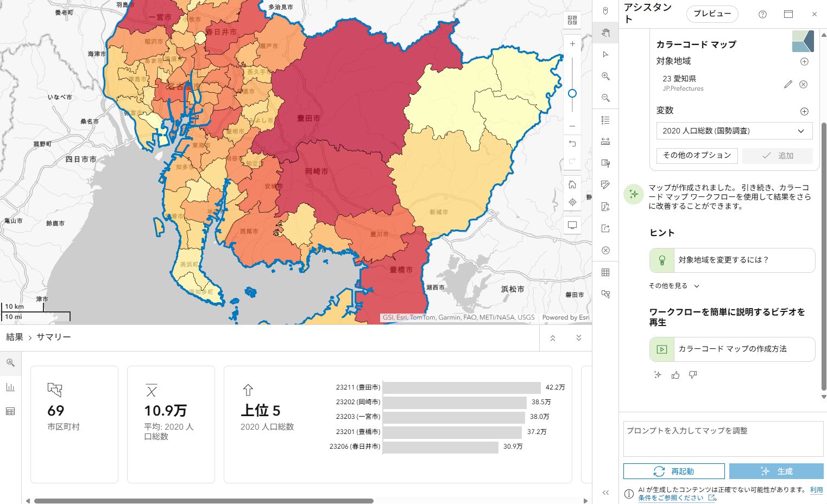Click the zoom-in magnifier tool
Screen dimensions: 827x504
[x=605, y=76]
